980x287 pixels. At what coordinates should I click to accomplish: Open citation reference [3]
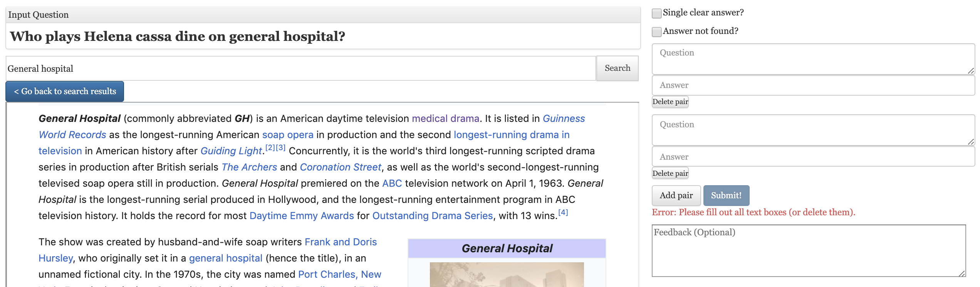click(x=280, y=148)
